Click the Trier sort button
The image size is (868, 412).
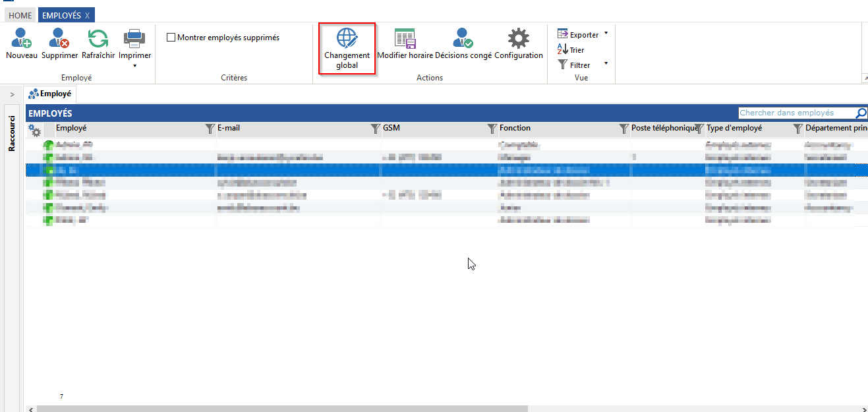pos(571,49)
